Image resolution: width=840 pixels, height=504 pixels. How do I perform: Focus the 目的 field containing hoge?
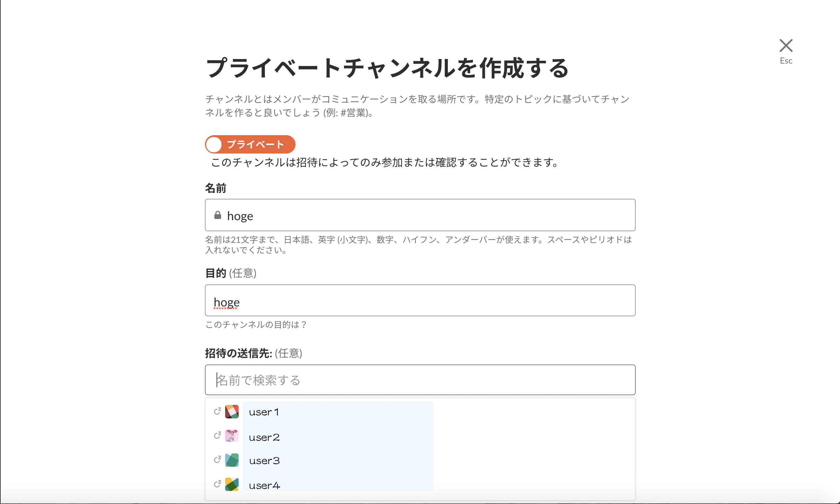420,301
